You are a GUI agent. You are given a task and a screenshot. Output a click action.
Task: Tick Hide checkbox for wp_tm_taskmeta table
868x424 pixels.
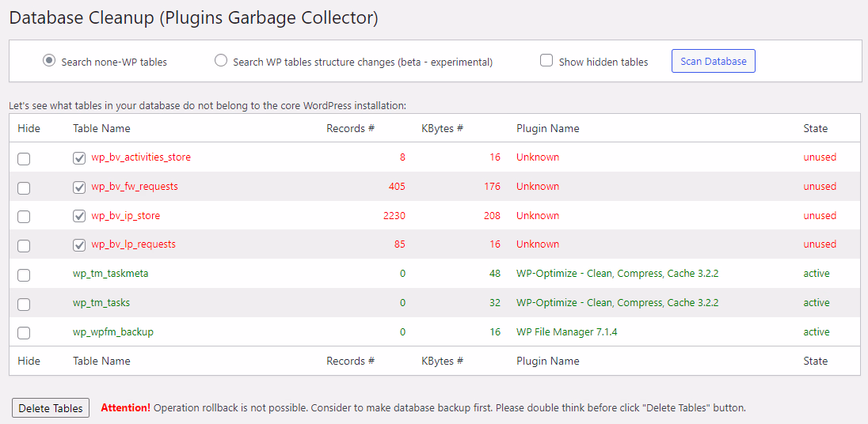pos(24,274)
